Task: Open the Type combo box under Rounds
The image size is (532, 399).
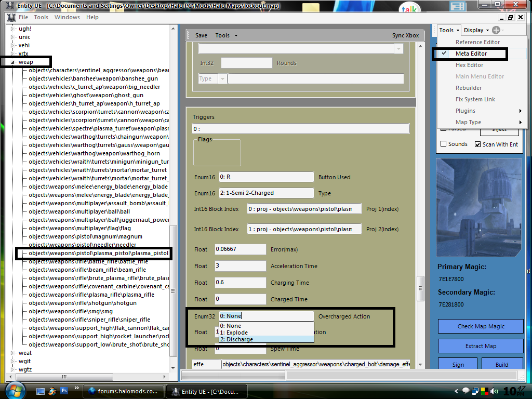Action: 222,79
